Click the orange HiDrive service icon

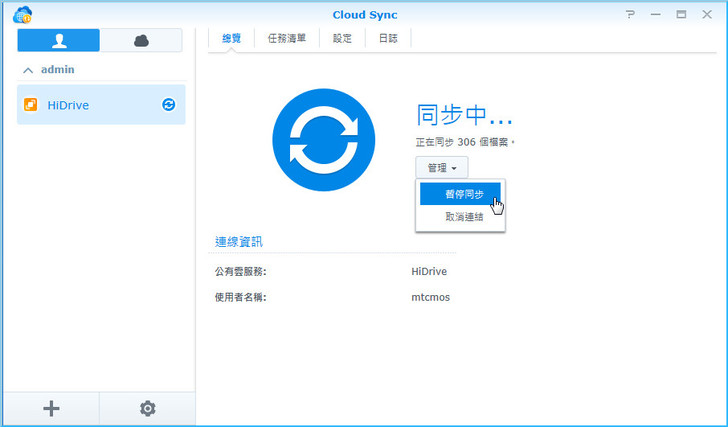(31, 105)
